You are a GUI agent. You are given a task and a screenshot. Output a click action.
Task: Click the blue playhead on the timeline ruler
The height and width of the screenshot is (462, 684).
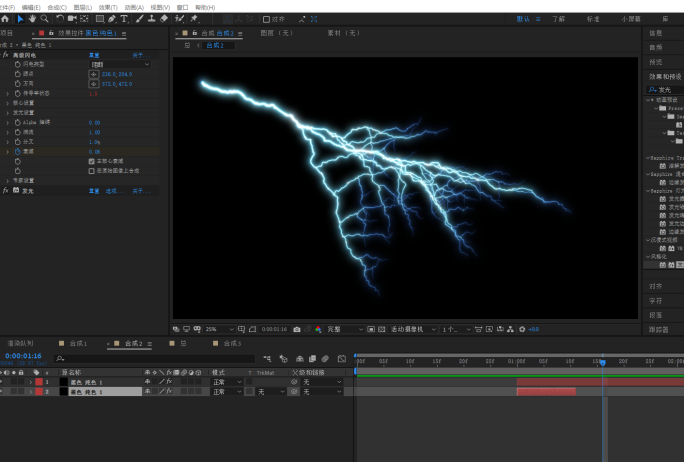pos(603,361)
